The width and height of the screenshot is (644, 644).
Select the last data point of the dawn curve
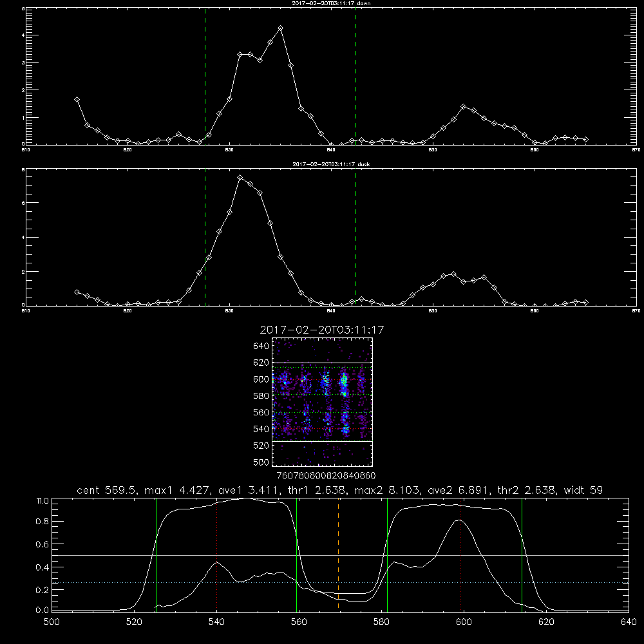coord(585,139)
